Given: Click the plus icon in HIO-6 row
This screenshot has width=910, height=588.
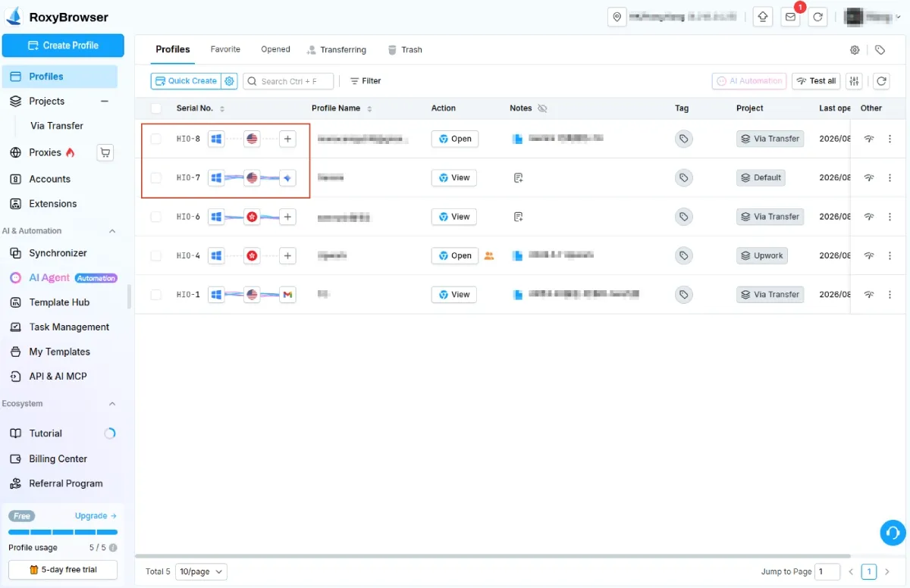Looking at the screenshot, I should tap(287, 217).
